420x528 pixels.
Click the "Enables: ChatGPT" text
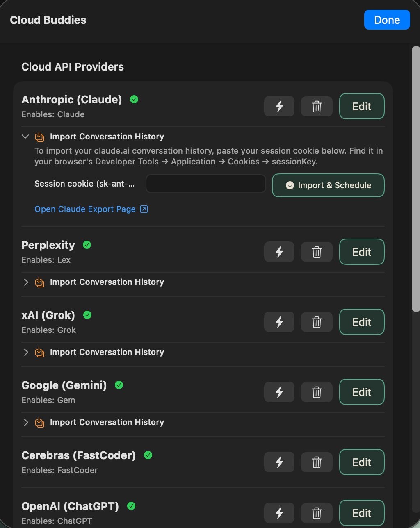tap(57, 521)
